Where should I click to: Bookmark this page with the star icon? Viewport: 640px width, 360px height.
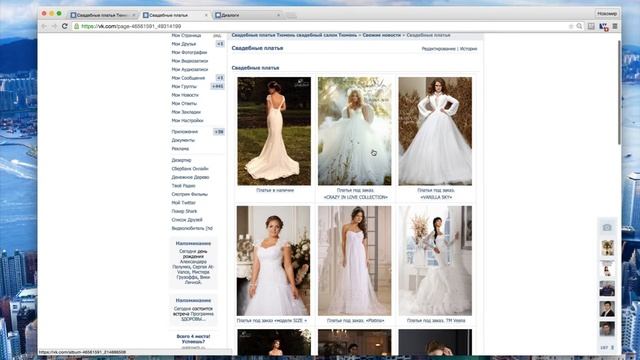tap(571, 26)
